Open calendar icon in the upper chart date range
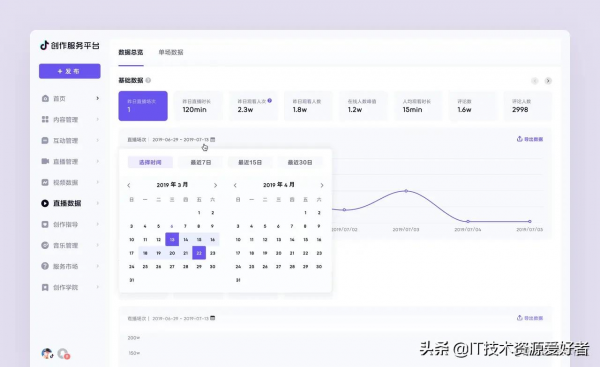 [x=213, y=139]
